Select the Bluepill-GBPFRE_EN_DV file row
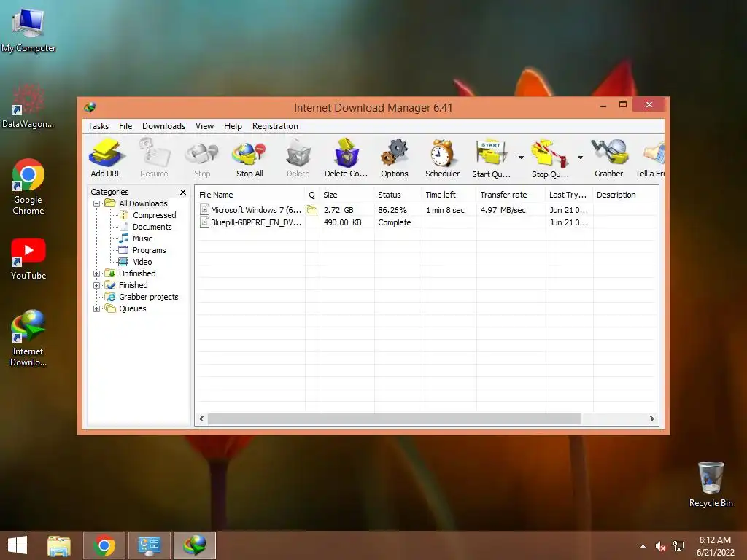 426,222
